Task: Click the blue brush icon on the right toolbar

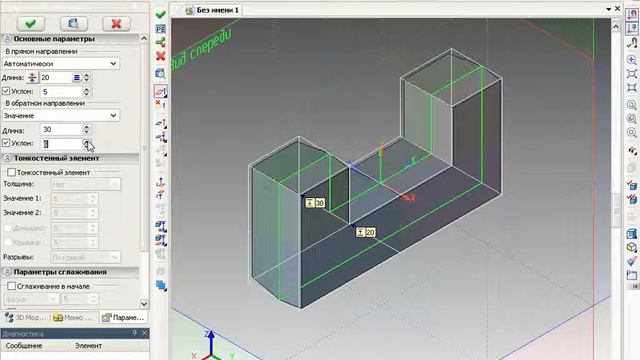Action: (632, 261)
